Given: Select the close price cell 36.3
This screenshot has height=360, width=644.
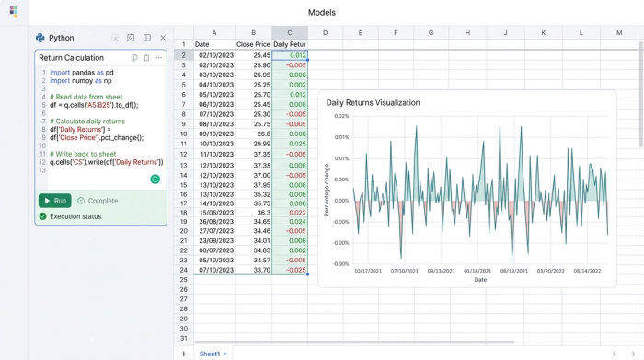Looking at the screenshot, I should (x=253, y=213).
